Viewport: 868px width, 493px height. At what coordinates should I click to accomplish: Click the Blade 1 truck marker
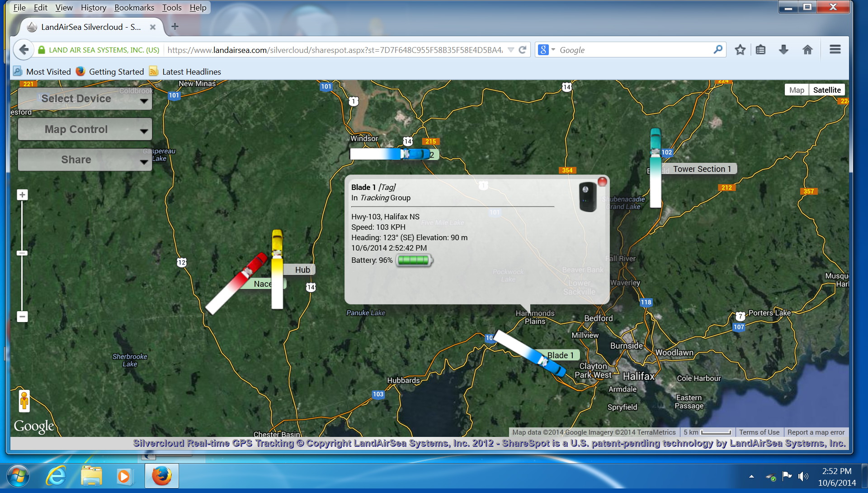pos(529,353)
